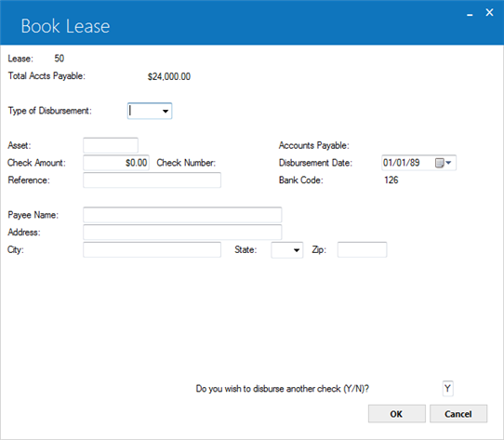Select the City text field
This screenshot has height=440, width=504.
point(152,249)
